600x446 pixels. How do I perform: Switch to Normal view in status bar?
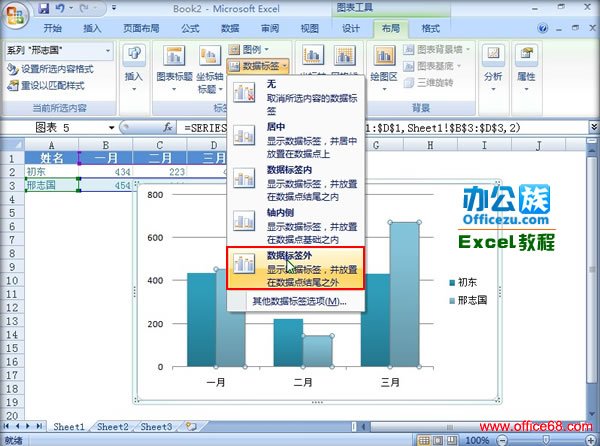(423, 440)
